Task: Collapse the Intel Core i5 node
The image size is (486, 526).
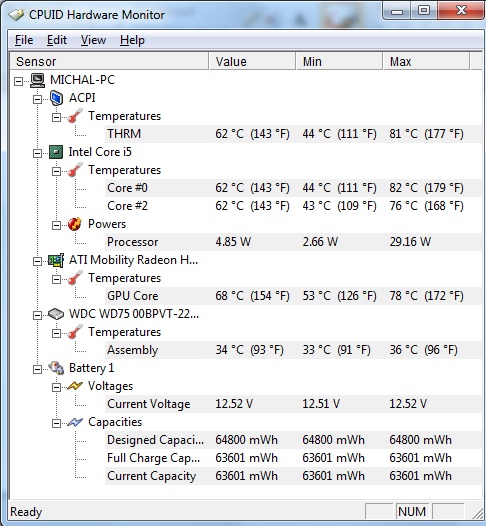Action: click(x=38, y=153)
